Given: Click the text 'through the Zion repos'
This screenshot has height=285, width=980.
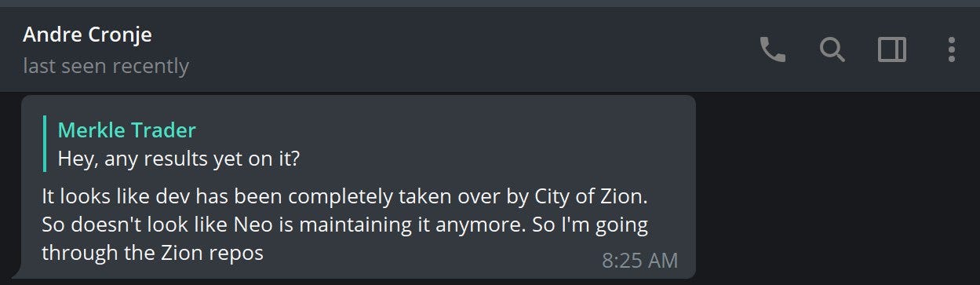Looking at the screenshot, I should point(152,254).
